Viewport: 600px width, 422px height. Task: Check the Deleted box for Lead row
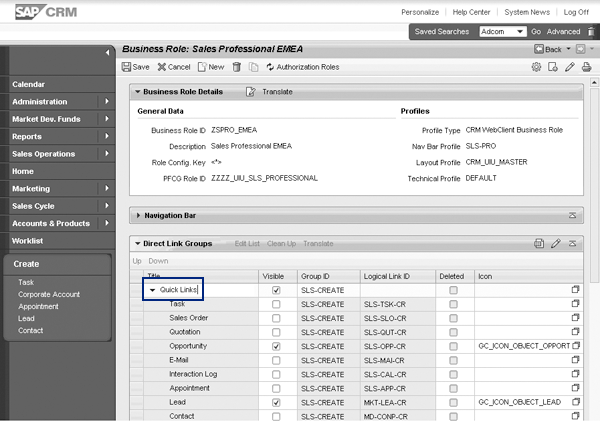(453, 401)
